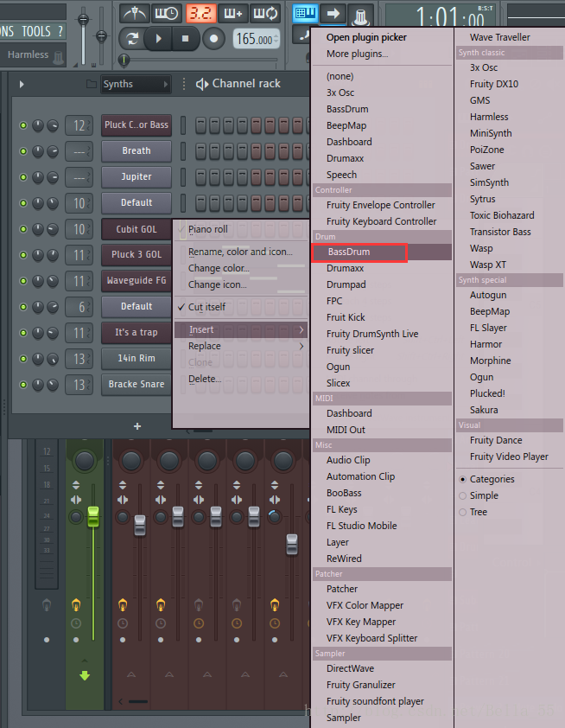Mute the 14in Rim channel LED
Screen dimensions: 565x728
coord(22,359)
